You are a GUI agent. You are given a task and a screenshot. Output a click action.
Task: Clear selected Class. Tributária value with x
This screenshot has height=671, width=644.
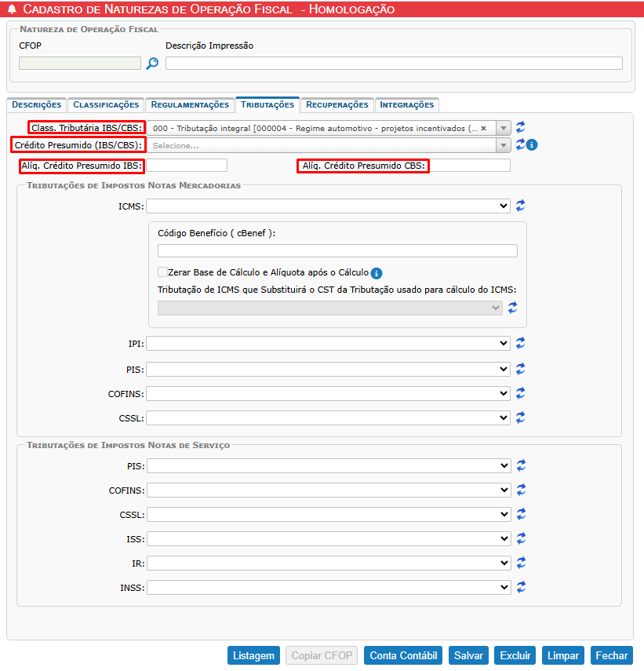(x=483, y=128)
